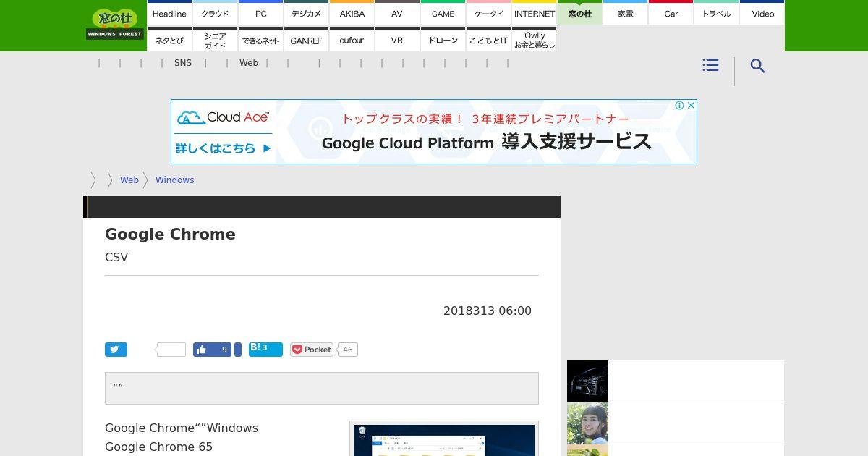Open the ドローン tab
Viewport: 868px width, 456px height.
(443, 40)
